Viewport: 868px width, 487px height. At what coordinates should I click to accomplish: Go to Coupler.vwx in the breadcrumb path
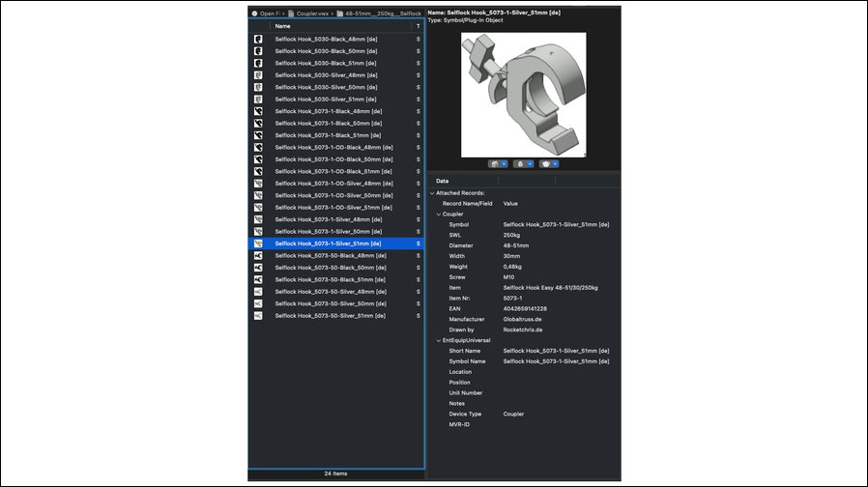click(x=312, y=14)
